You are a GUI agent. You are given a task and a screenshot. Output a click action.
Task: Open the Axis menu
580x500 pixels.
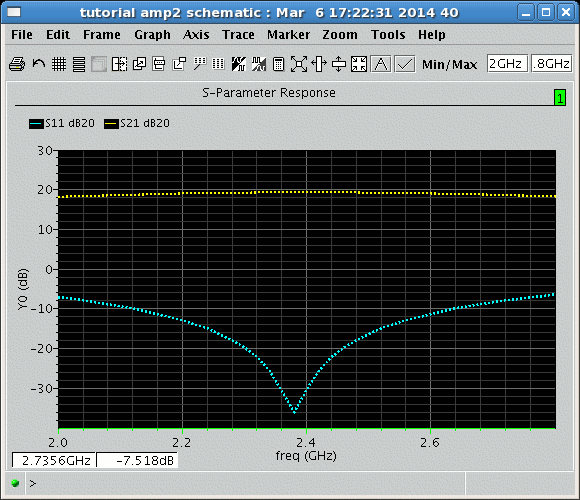coord(196,35)
